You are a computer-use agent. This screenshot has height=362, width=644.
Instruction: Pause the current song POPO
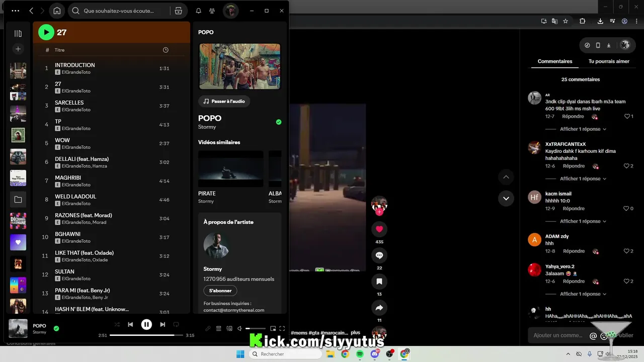[x=146, y=324]
